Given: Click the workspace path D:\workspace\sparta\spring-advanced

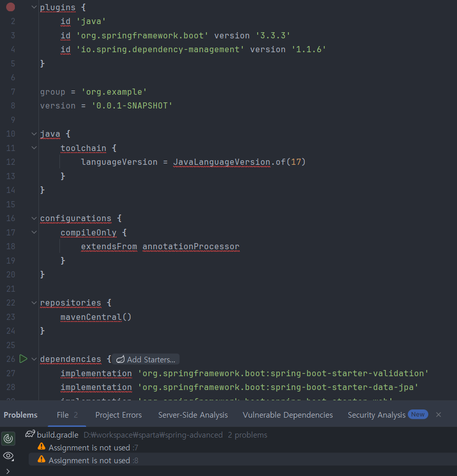Looking at the screenshot, I should (x=153, y=435).
